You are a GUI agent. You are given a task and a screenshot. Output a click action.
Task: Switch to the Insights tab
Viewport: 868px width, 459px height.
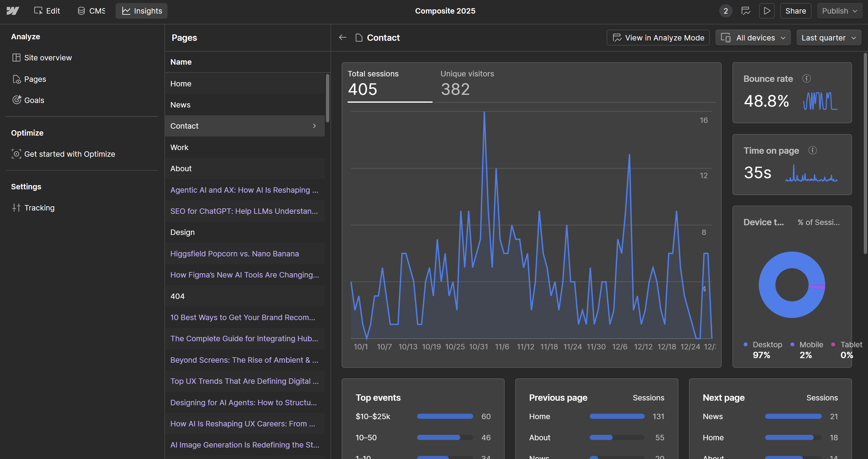[141, 11]
